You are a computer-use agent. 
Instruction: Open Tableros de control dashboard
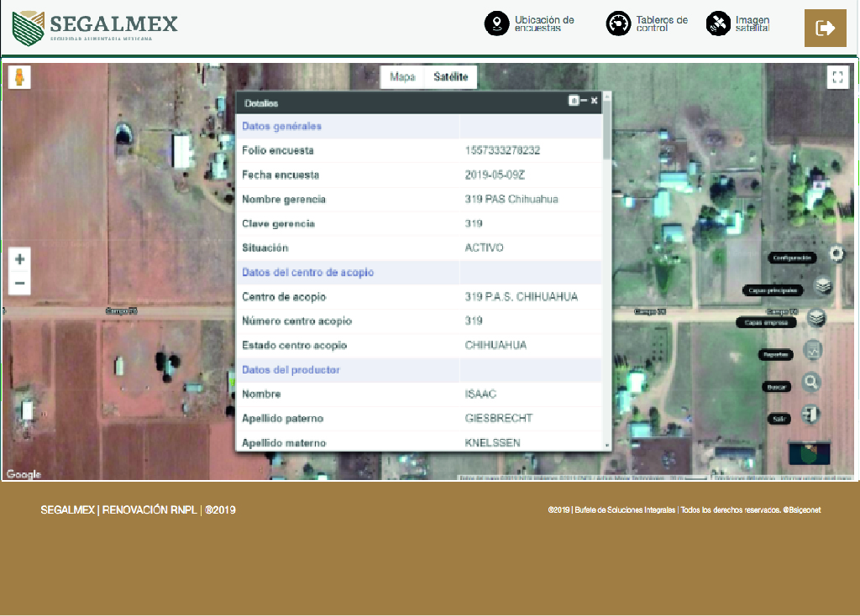[619, 23]
